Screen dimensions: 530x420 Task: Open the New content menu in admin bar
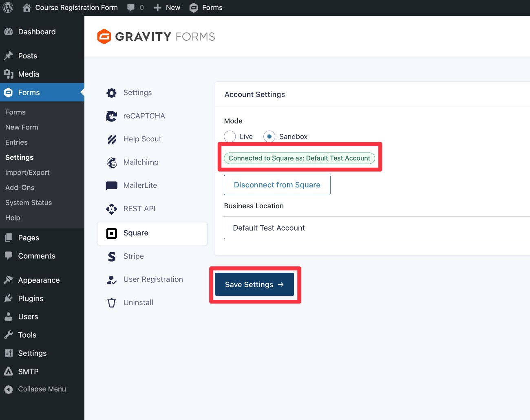(x=167, y=8)
